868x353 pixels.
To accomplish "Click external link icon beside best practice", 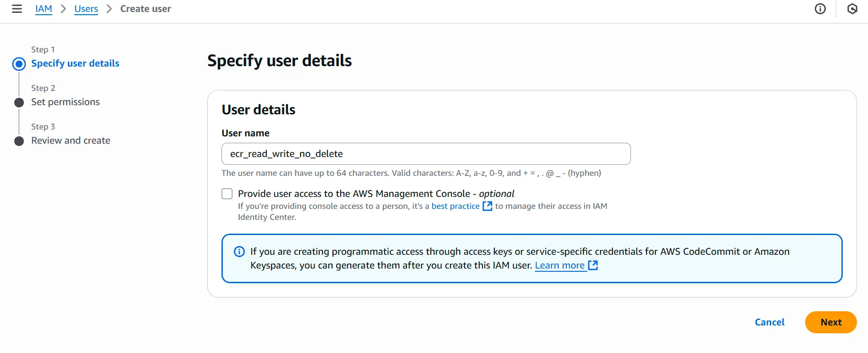I will click(487, 206).
